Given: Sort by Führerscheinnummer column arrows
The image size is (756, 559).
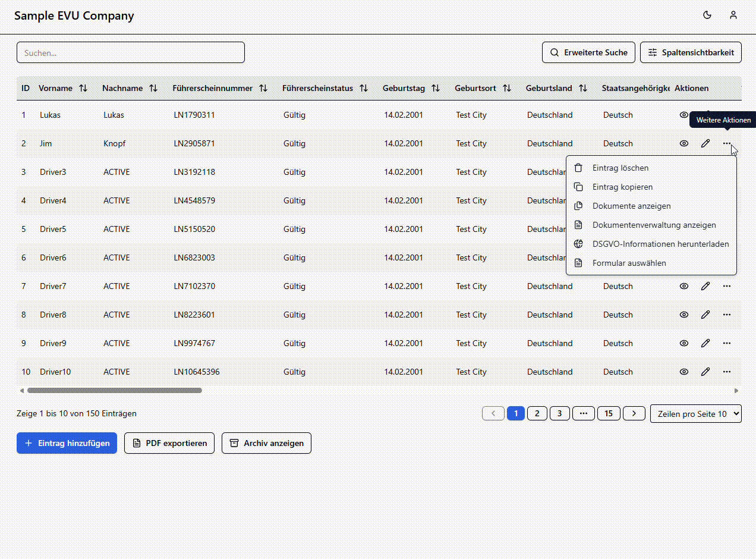Looking at the screenshot, I should (263, 88).
